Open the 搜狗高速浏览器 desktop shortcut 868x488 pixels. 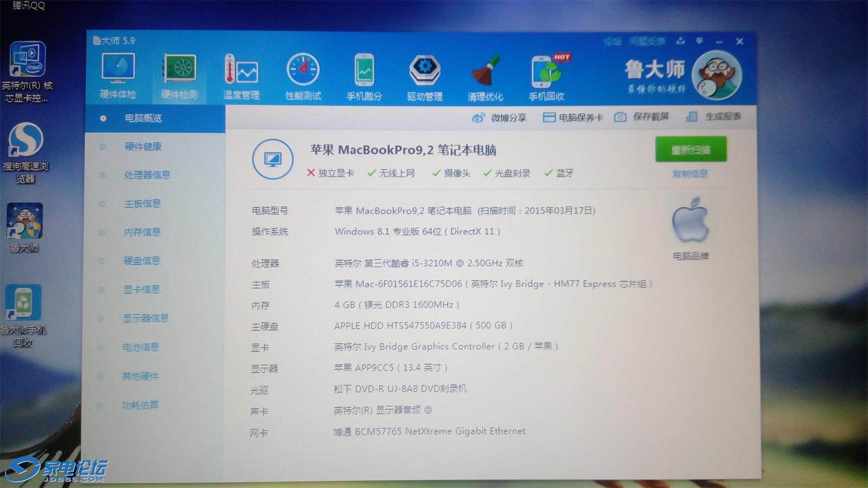tap(25, 152)
